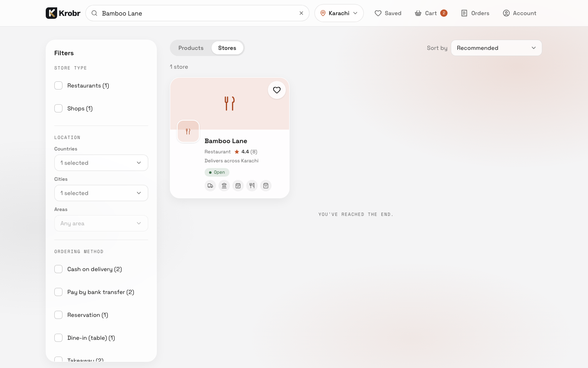Viewport: 588px width, 368px height.
Task: Click the cart badge showing 2
Action: [x=444, y=13]
